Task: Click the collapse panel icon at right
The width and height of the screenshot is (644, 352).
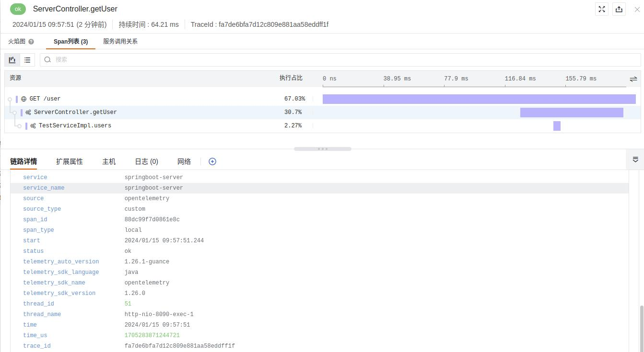Action: coord(635,159)
